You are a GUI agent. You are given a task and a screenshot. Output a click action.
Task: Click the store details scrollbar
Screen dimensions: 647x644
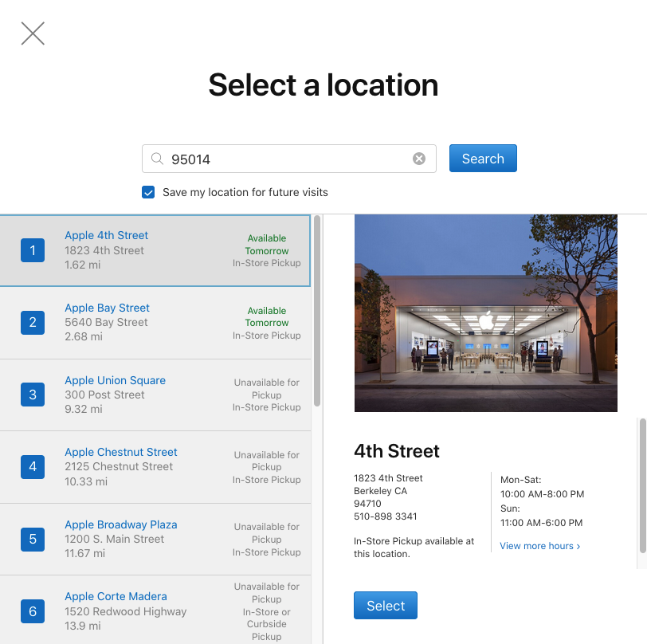pos(642,485)
